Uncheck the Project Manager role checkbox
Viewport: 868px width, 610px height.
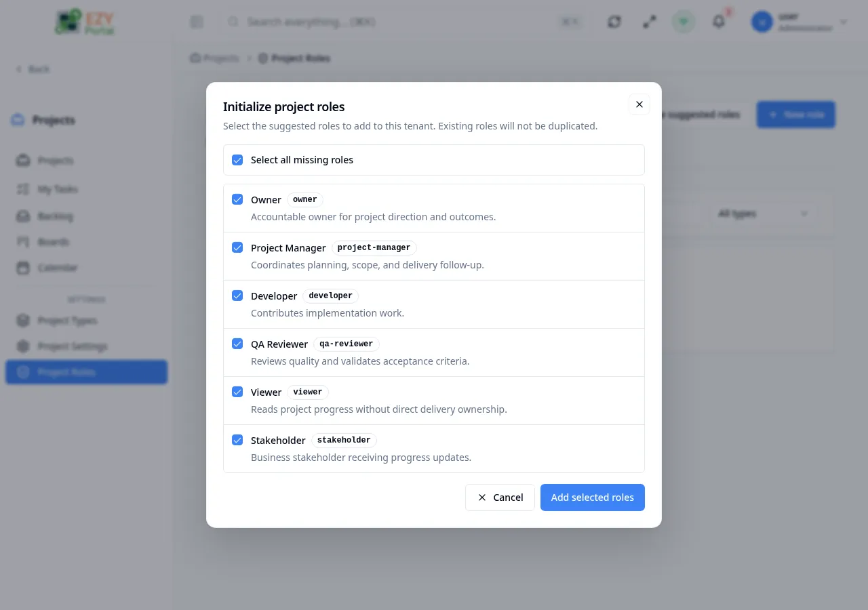[237, 247]
